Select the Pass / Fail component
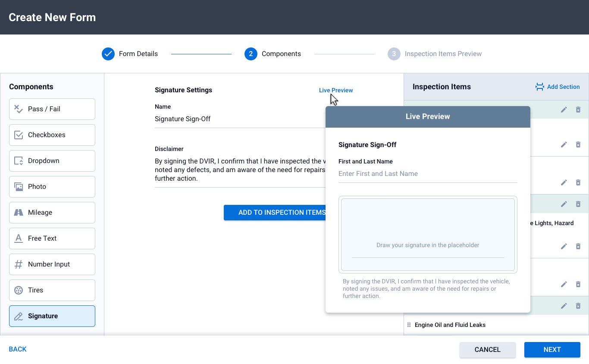The width and height of the screenshot is (589, 364). pos(52,109)
